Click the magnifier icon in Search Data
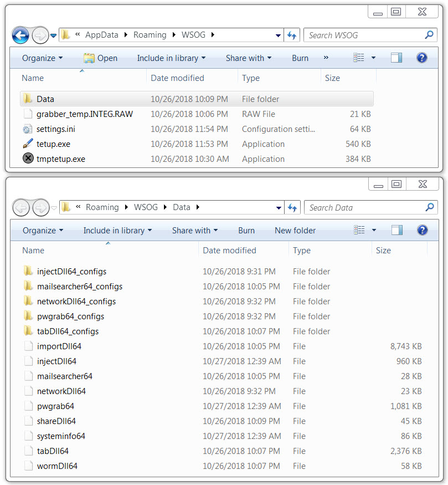This screenshot has height=485, width=448. (430, 207)
